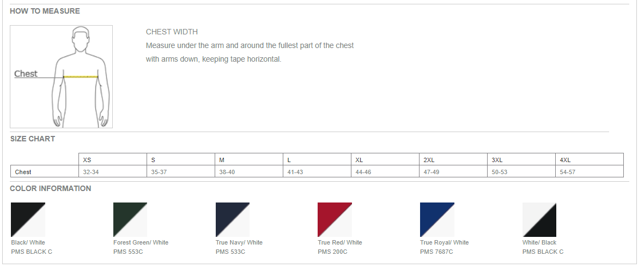Image resolution: width=644 pixels, height=268 pixels.
Task: Click the M chest range 38-40
Action: 227,172
